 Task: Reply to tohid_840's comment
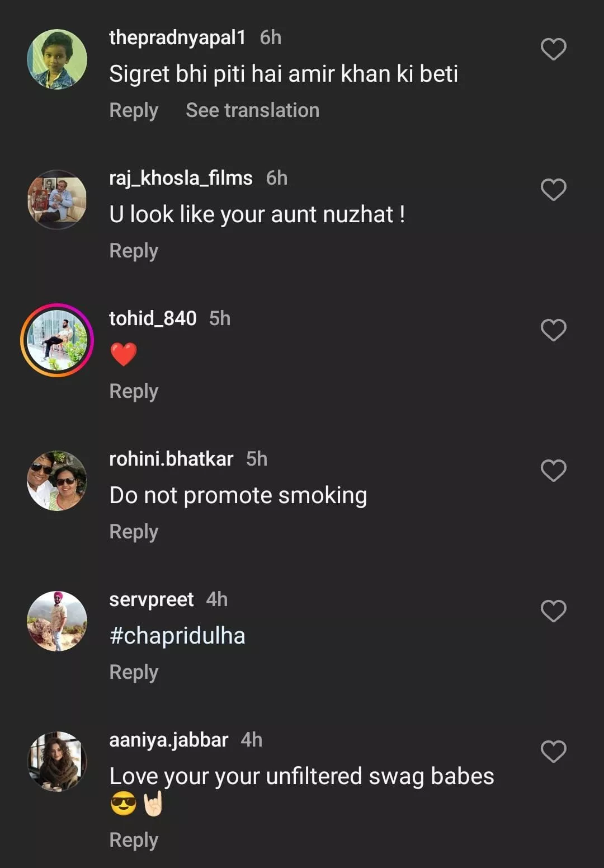click(134, 391)
